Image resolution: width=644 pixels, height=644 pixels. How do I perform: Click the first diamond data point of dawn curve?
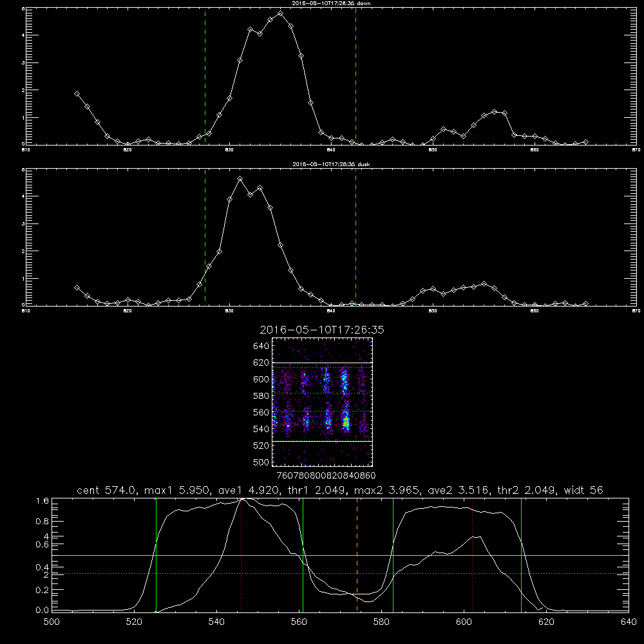pos(77,93)
